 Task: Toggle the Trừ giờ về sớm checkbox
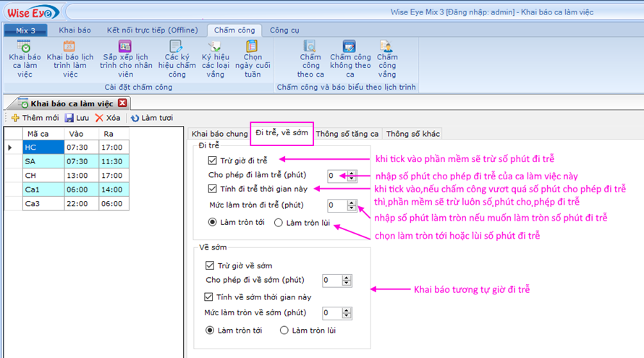tap(211, 265)
